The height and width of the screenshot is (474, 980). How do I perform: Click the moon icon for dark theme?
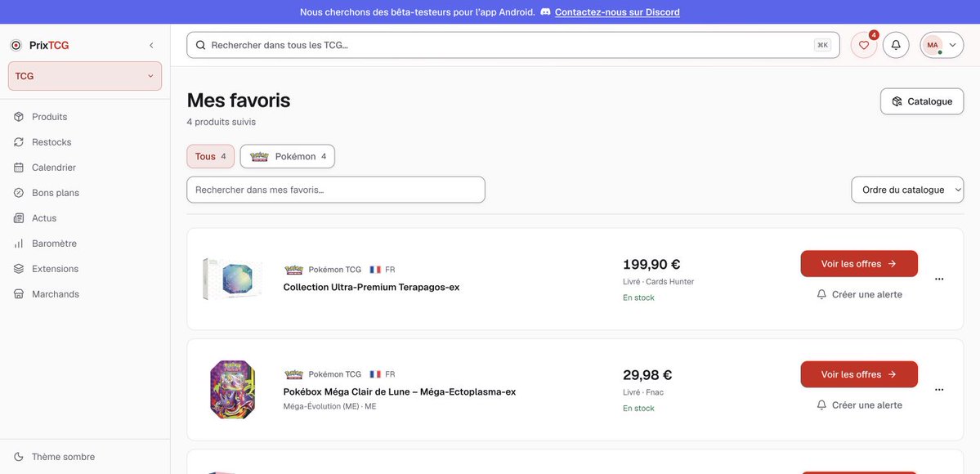click(19, 457)
